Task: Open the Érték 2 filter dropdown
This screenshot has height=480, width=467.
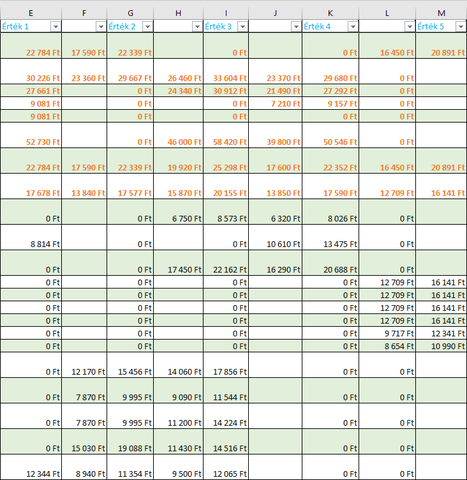Action: [x=147, y=26]
